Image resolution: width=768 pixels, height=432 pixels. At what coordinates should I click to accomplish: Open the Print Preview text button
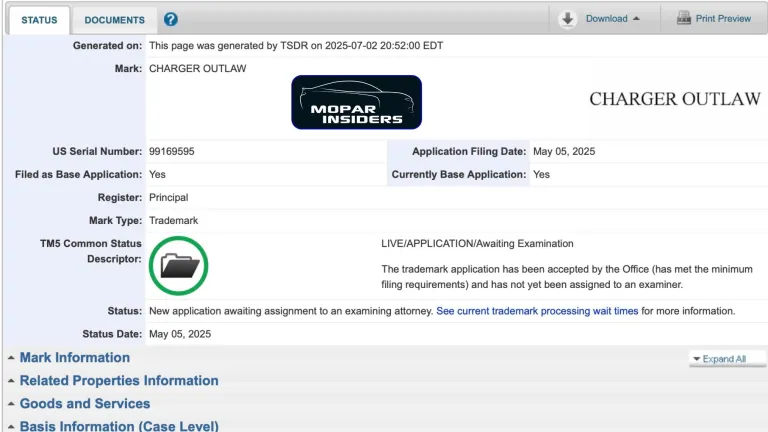[723, 19]
